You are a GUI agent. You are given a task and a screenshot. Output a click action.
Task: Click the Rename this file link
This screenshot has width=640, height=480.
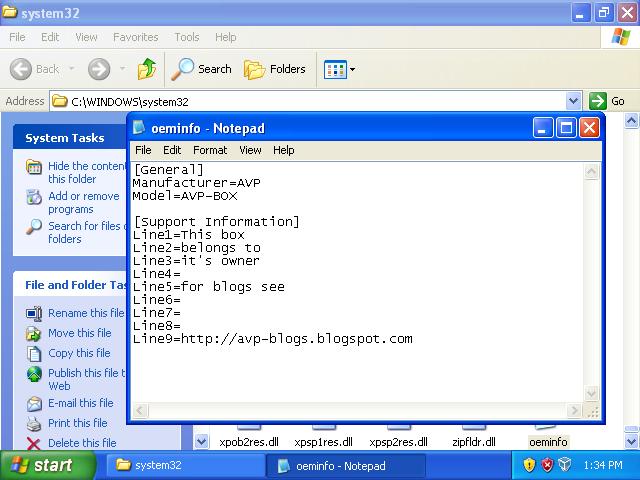pyautogui.click(x=86, y=313)
